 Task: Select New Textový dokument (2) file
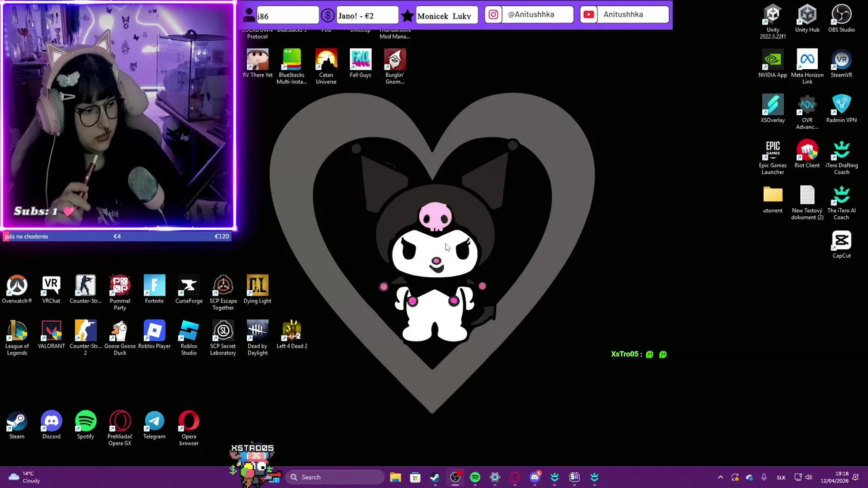pos(807,203)
